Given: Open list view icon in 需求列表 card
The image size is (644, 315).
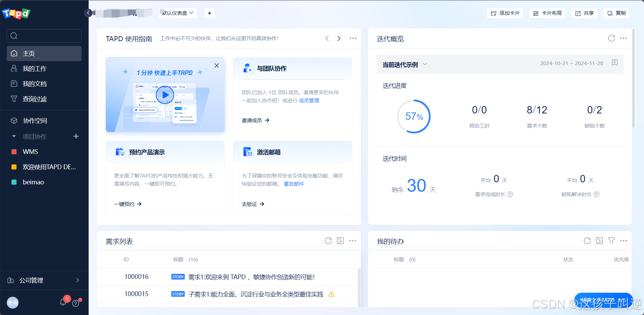Looking at the screenshot, I should point(341,241).
